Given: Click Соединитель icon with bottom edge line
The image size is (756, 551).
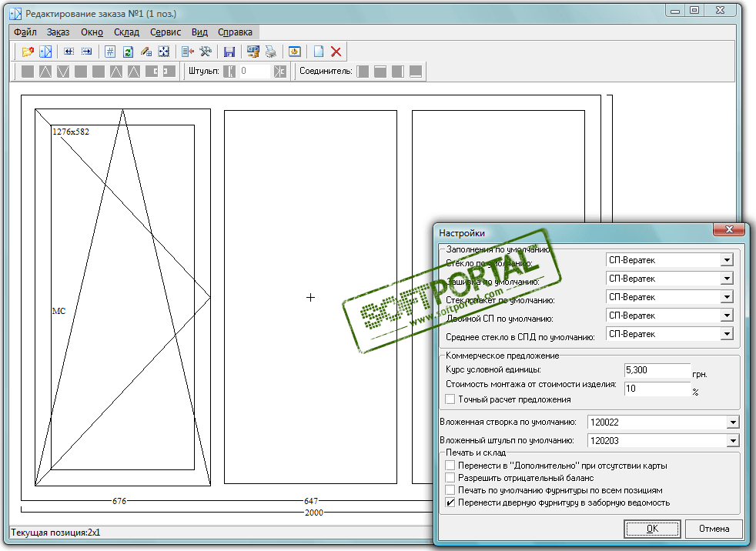Looking at the screenshot, I should tap(416, 72).
